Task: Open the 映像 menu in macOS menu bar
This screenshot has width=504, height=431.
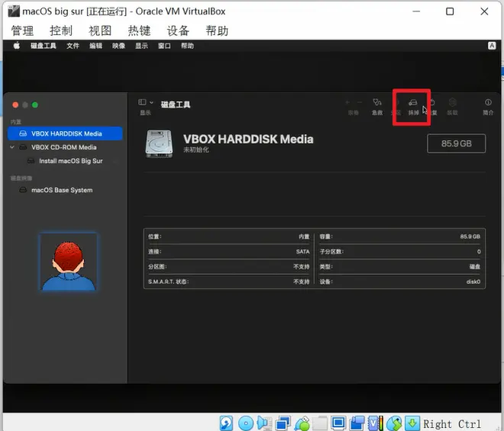Action: pyautogui.click(x=118, y=46)
